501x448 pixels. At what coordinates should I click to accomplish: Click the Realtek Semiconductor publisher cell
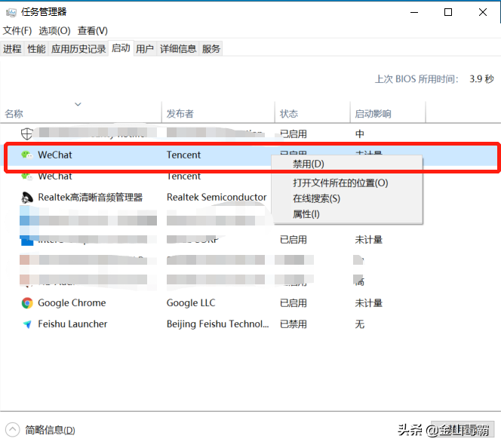pos(217,198)
